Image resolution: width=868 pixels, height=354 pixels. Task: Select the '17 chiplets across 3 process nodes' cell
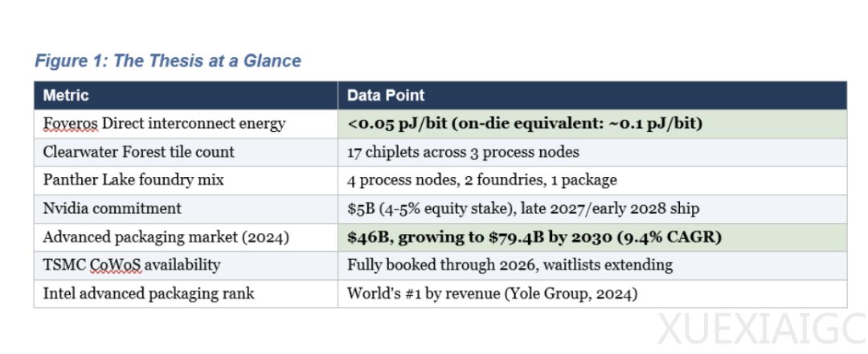click(x=463, y=152)
